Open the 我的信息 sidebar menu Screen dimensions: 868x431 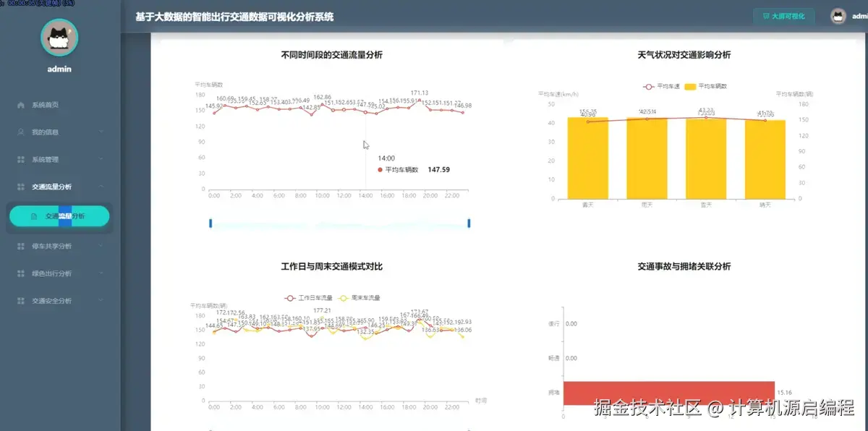pyautogui.click(x=60, y=132)
